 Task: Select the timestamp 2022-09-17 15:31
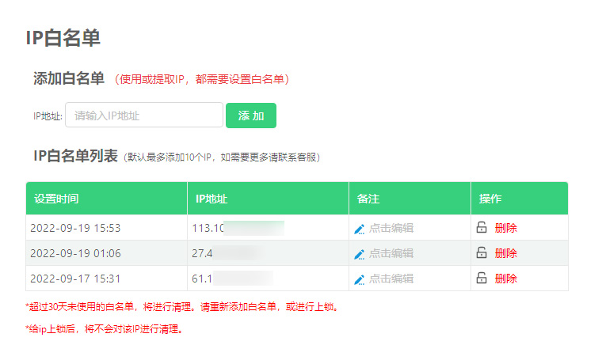(x=75, y=279)
